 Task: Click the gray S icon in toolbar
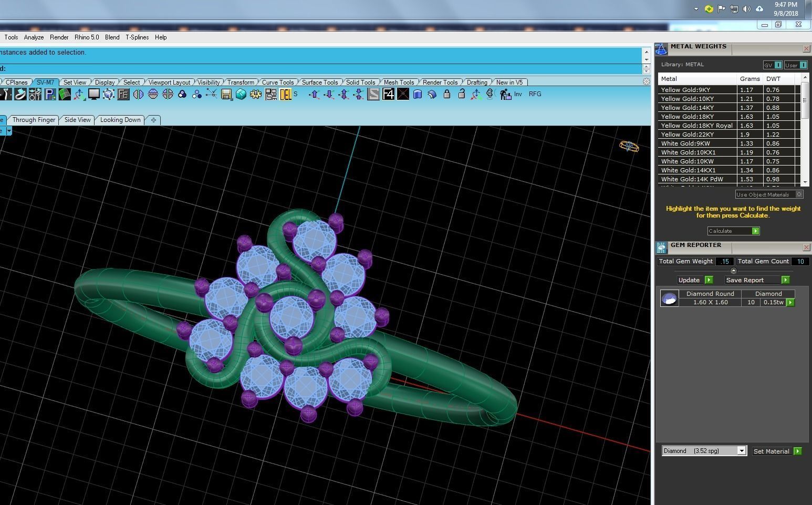pos(373,94)
